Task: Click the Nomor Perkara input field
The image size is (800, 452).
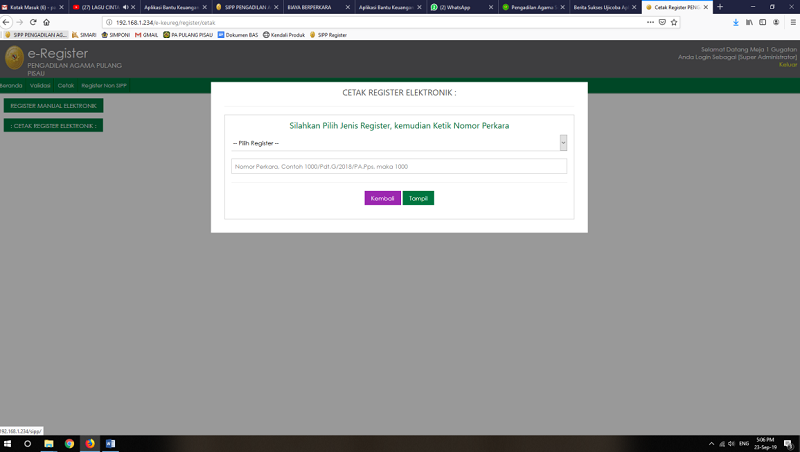Action: (399, 166)
